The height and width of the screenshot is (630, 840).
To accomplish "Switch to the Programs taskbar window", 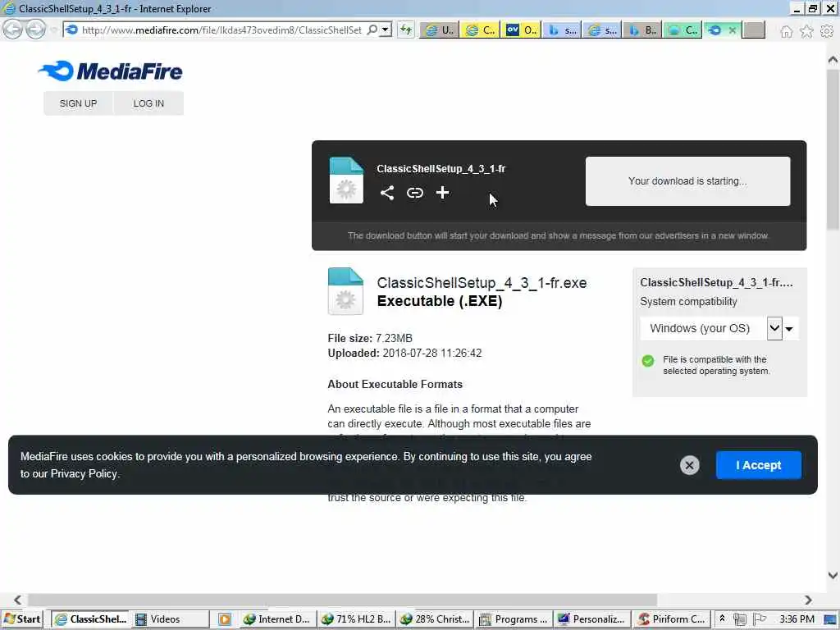I will [x=514, y=619].
